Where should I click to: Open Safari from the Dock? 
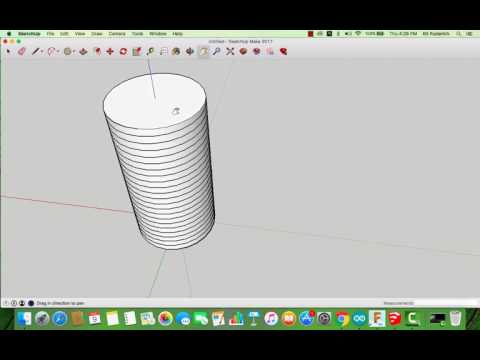click(60, 319)
